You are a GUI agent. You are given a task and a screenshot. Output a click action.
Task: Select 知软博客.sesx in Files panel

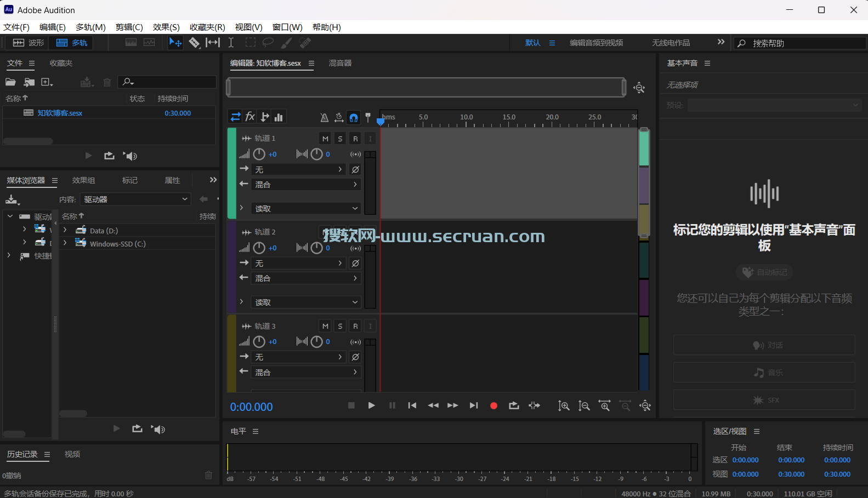(x=60, y=113)
